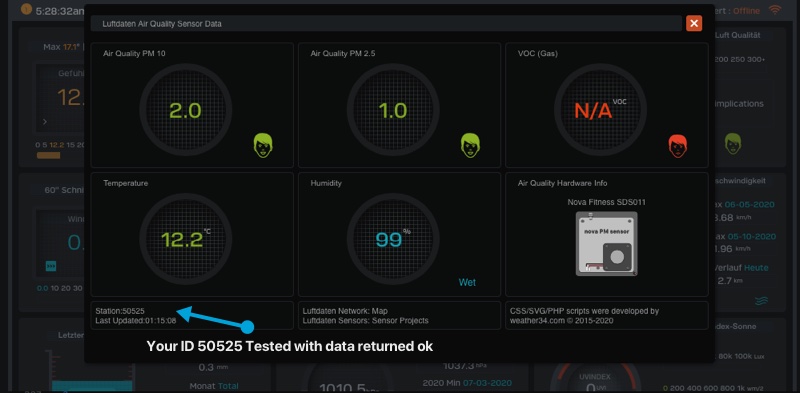This screenshot has height=393, width=800.
Task: Click the wifi status icon in background header
Action: pyautogui.click(x=775, y=10)
